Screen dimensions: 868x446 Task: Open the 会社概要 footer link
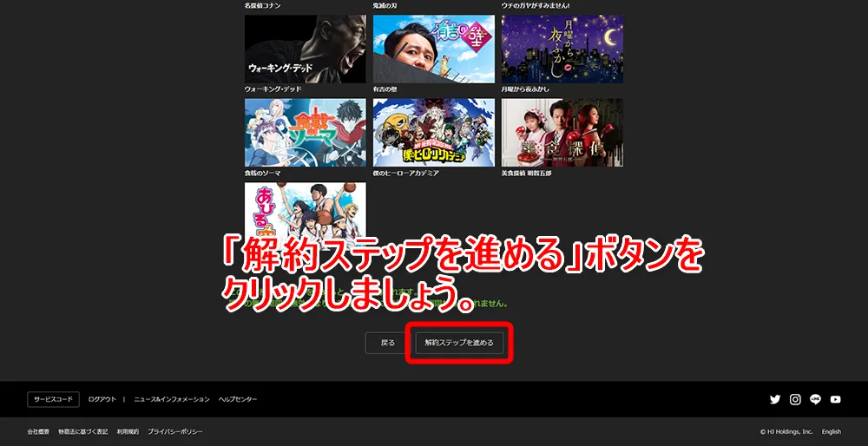(x=38, y=431)
